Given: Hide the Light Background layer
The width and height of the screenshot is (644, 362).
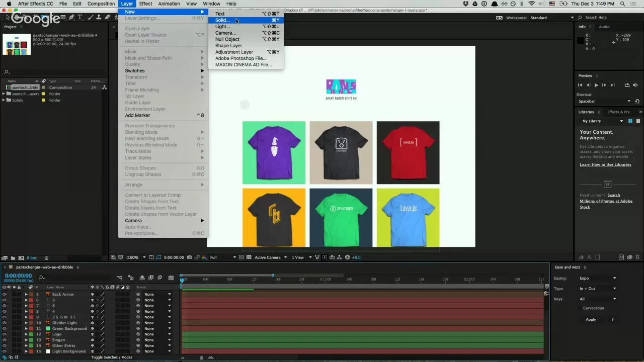Looking at the screenshot, I should [x=5, y=351].
